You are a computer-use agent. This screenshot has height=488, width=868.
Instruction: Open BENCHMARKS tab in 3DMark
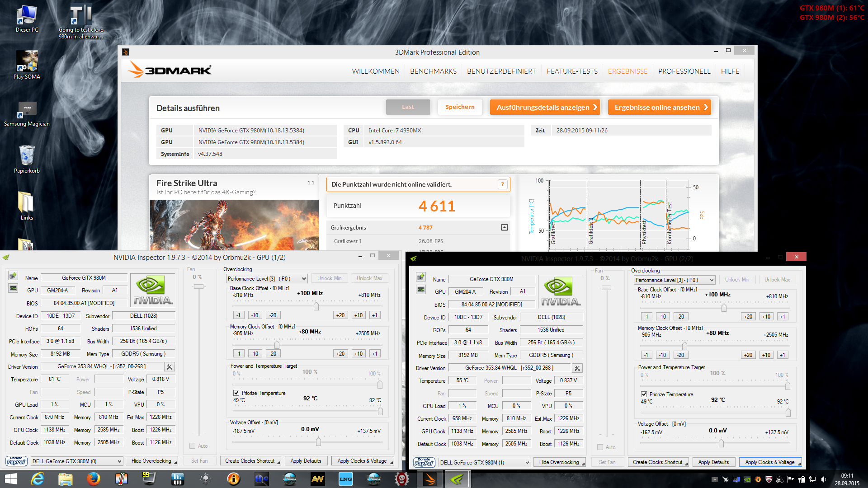[433, 71]
